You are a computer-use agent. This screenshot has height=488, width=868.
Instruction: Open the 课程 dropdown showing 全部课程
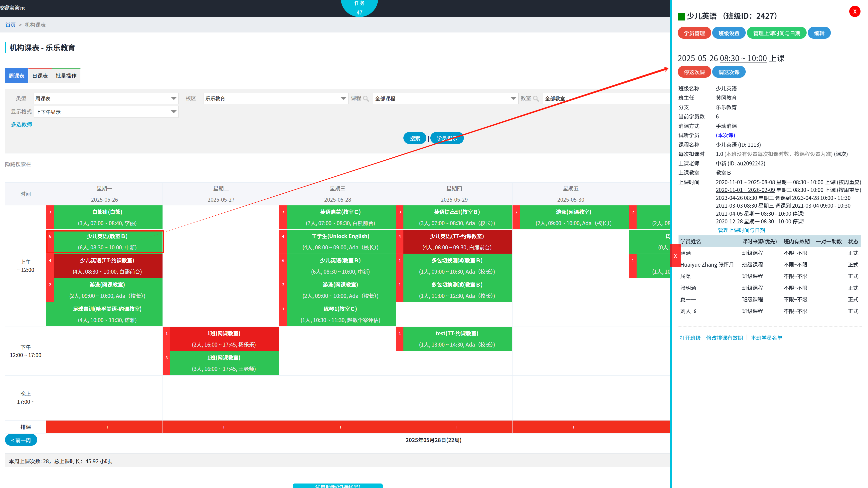(445, 98)
